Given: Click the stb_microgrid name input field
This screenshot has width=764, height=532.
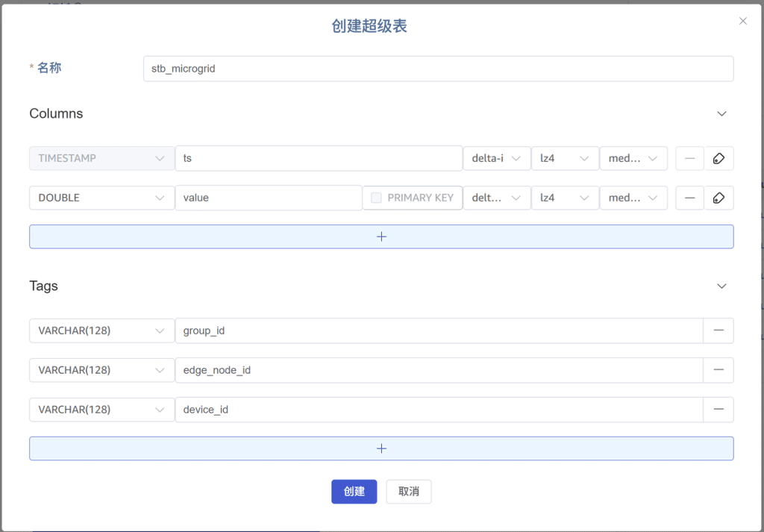Looking at the screenshot, I should (x=439, y=68).
